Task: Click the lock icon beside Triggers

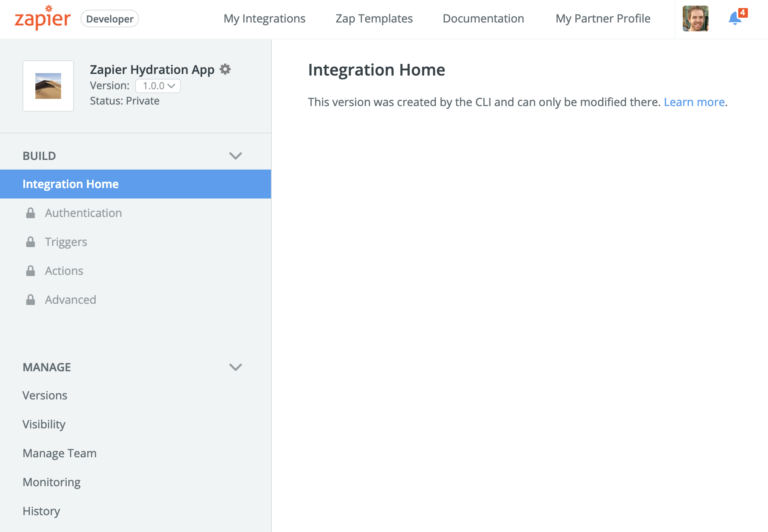Action: point(31,242)
